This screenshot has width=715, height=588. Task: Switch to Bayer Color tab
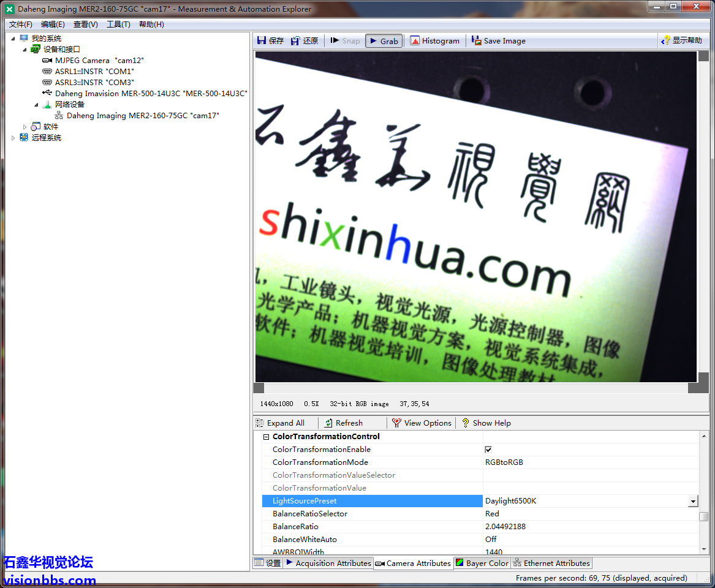[482, 563]
